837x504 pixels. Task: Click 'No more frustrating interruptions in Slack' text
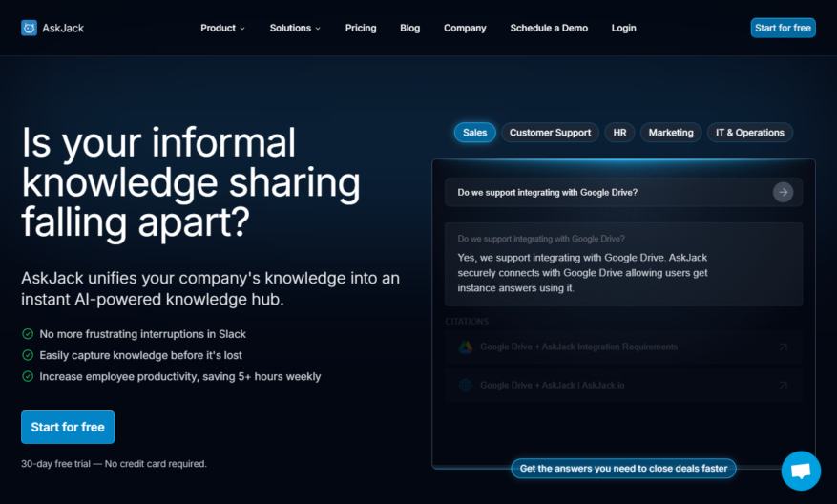click(142, 334)
